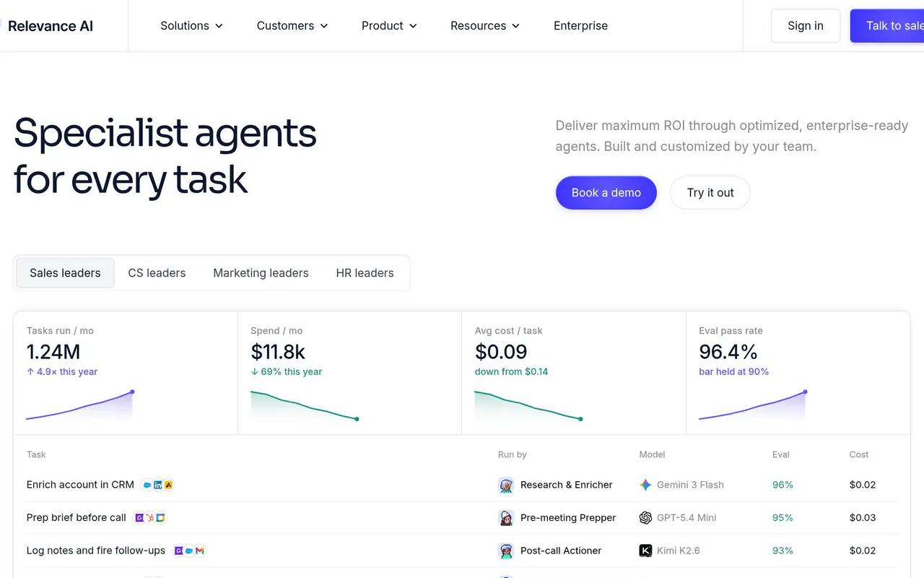Click the Kimi K2.6 model icon
This screenshot has width=924, height=578.
pos(645,551)
